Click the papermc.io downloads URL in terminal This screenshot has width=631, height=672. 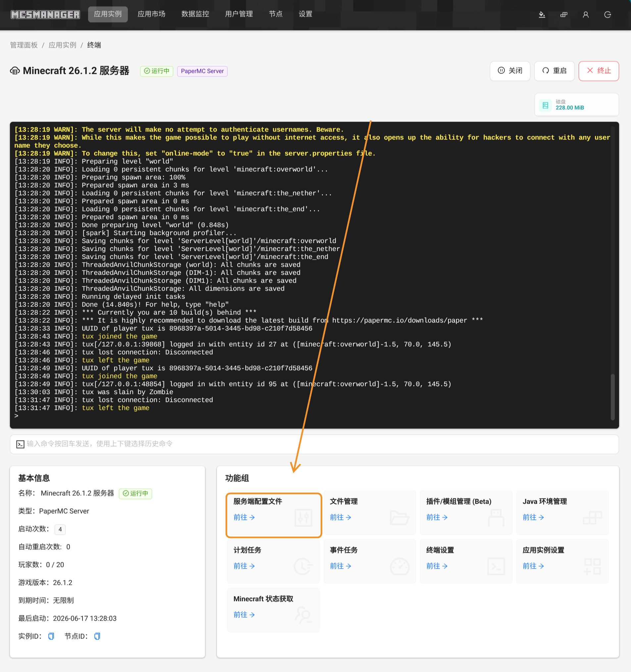(399, 320)
